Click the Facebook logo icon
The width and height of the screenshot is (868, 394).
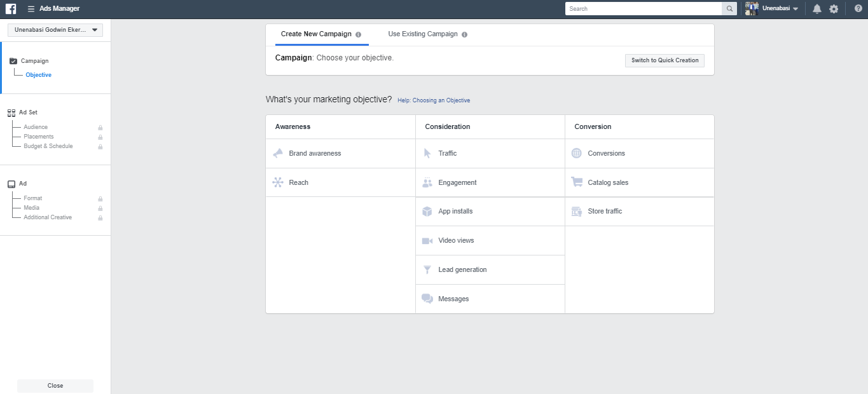point(11,9)
